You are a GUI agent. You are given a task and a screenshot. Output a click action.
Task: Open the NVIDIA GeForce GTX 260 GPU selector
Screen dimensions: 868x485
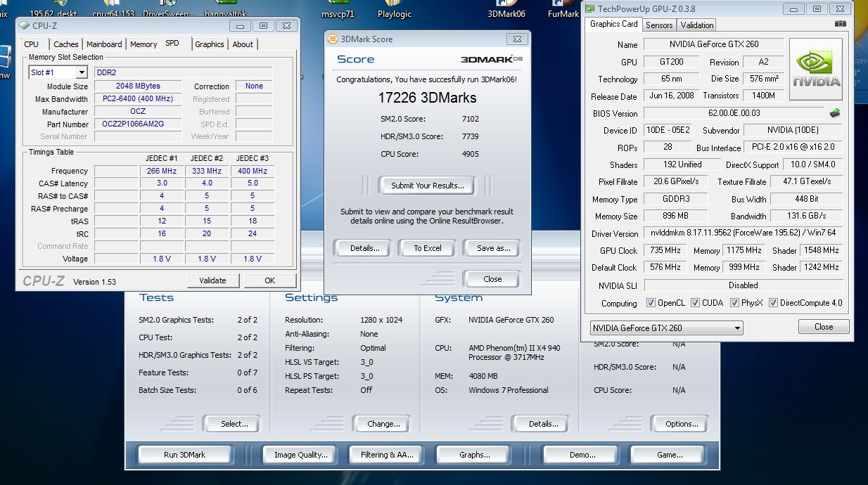[666, 328]
